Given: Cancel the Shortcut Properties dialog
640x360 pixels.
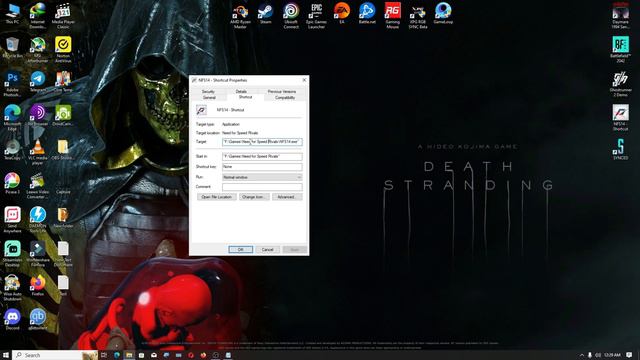Looking at the screenshot, I should click(x=268, y=249).
